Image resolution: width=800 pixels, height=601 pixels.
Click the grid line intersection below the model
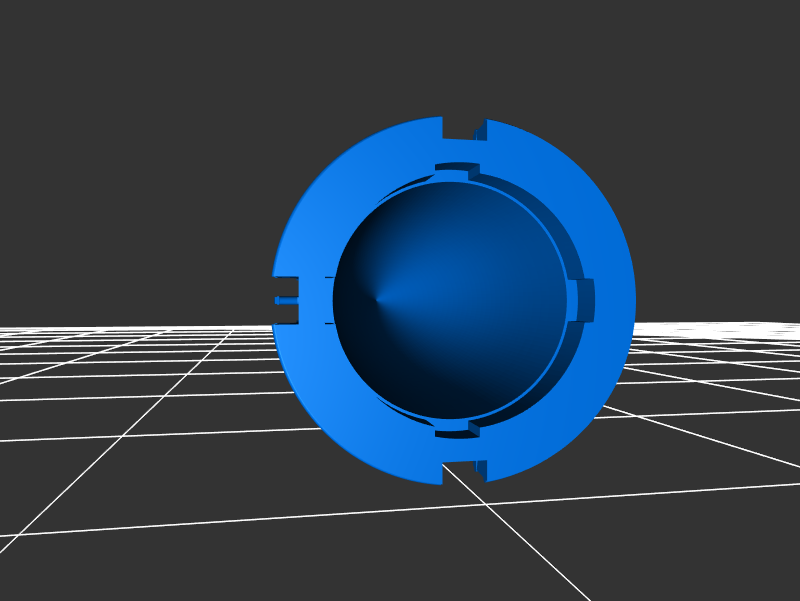(487, 505)
